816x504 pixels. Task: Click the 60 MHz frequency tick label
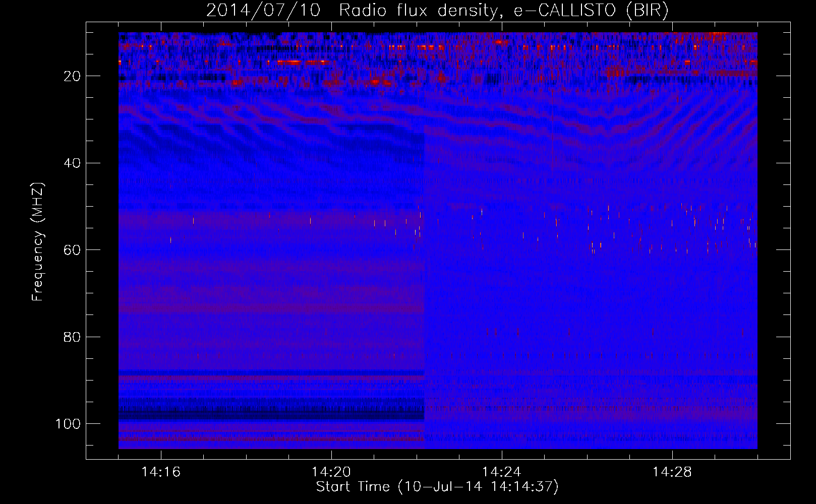73,250
